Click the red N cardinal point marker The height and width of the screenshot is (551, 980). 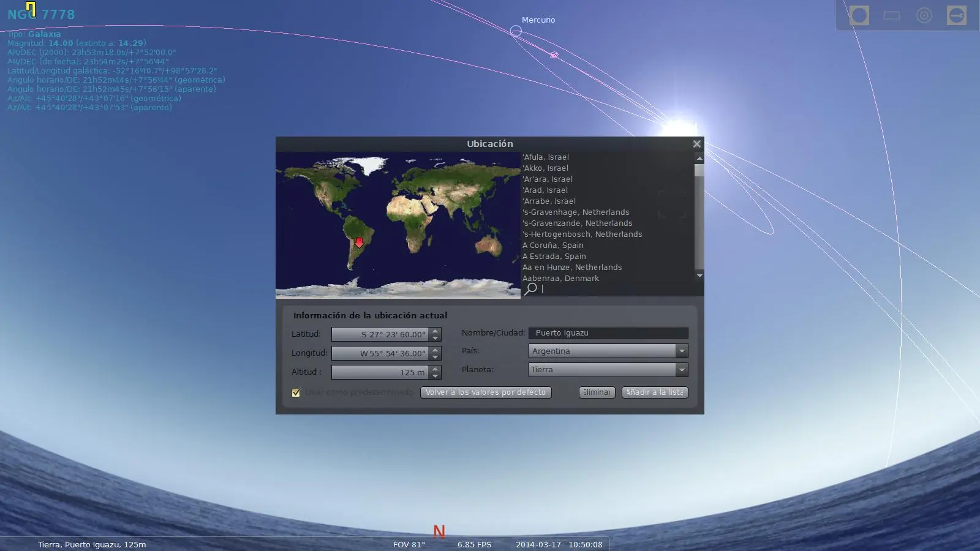pyautogui.click(x=439, y=532)
